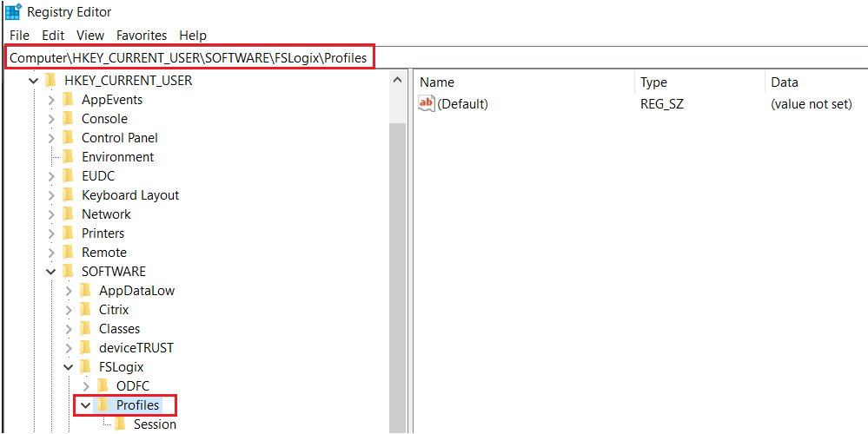
Task: Expand the Remote key
Action: 51,253
